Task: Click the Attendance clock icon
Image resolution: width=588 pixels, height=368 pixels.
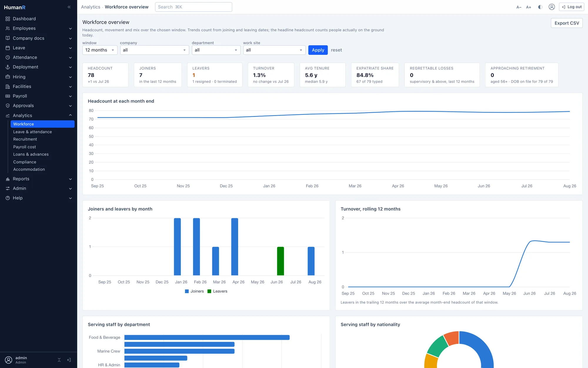Action: point(8,57)
